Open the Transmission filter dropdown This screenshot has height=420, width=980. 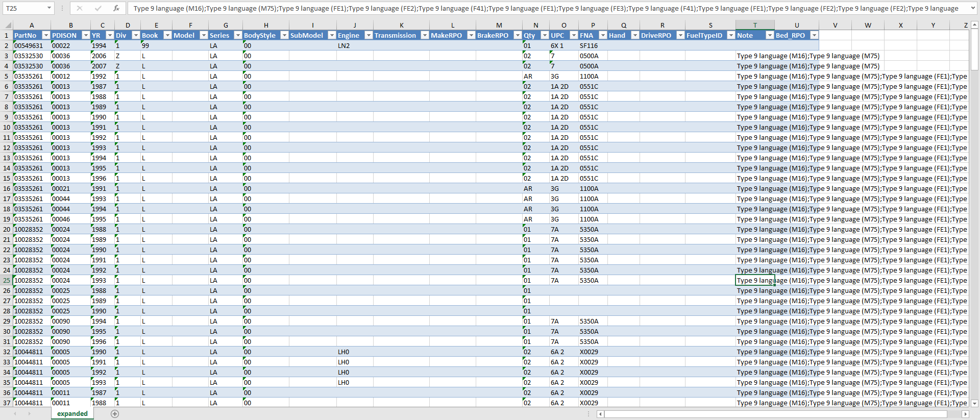[x=425, y=35]
